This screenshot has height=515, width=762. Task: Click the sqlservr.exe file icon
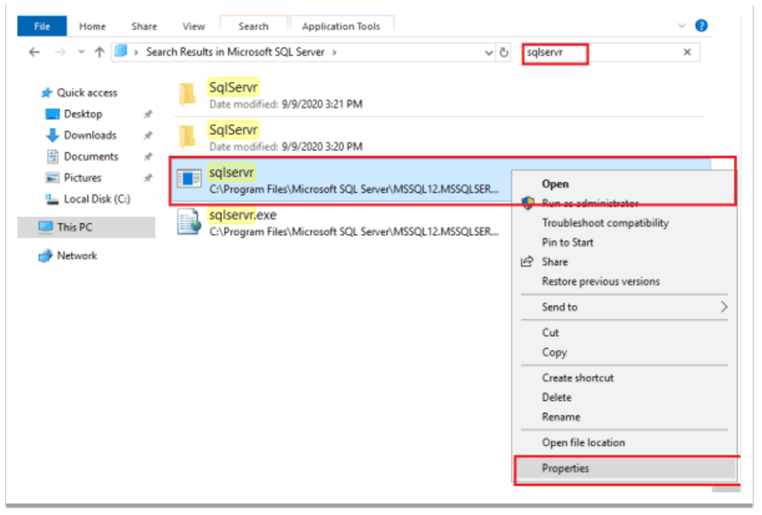coord(189,222)
